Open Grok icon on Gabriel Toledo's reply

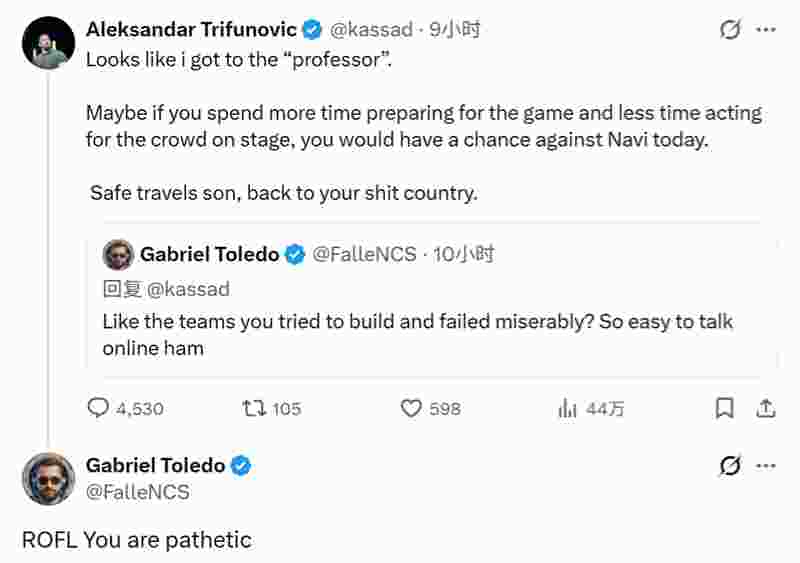click(731, 466)
